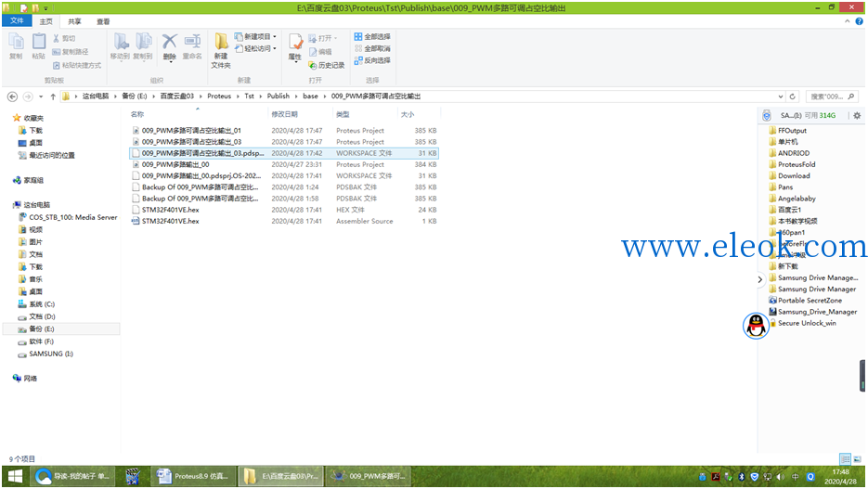This screenshot has height=489, width=868.
Task: Open the recent locations dropdown arrow
Action: [41, 97]
